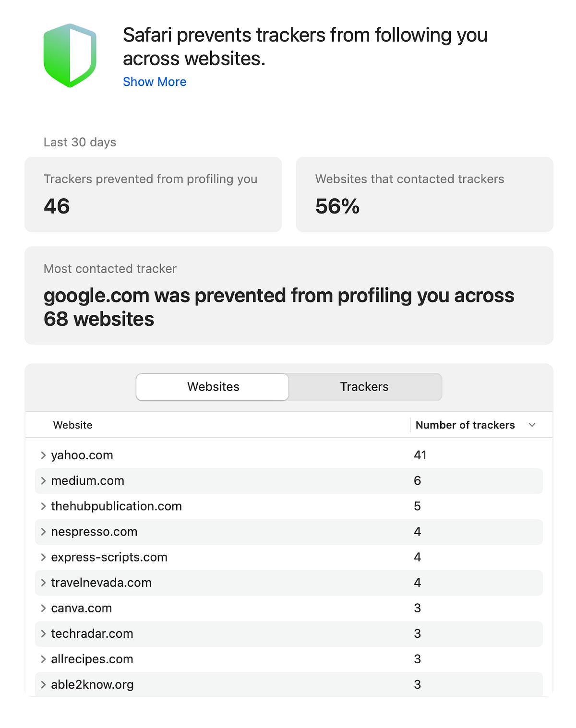The width and height of the screenshot is (576, 728).
Task: Click the Number of trackers column header
Action: tap(465, 425)
